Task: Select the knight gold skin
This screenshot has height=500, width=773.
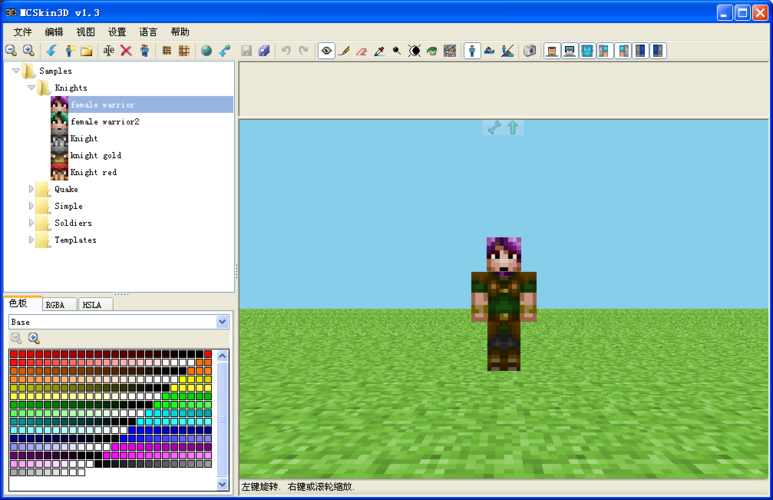Action: click(x=96, y=155)
